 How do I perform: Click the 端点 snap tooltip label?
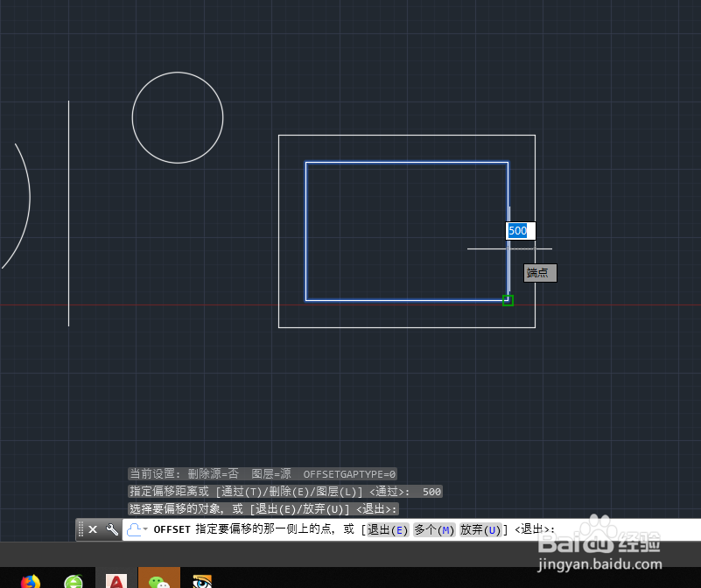(x=540, y=273)
